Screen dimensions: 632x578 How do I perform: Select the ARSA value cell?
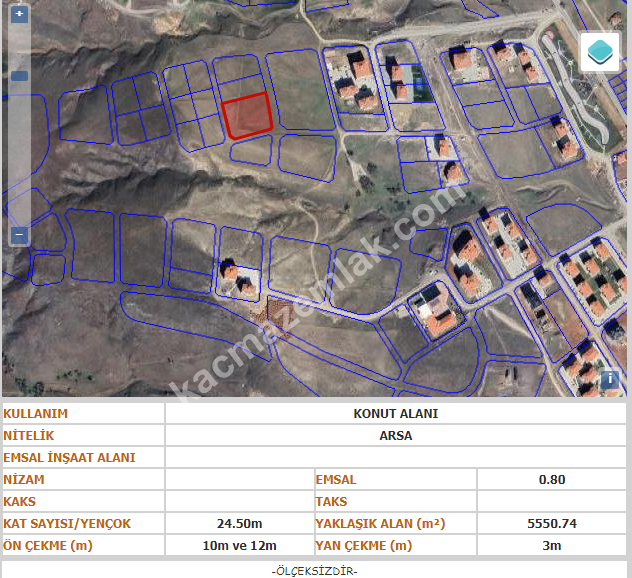[x=395, y=435]
